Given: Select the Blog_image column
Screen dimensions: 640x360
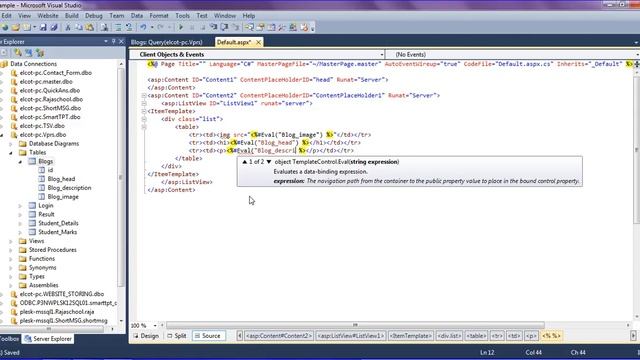Looking at the screenshot, I should pos(63,197).
